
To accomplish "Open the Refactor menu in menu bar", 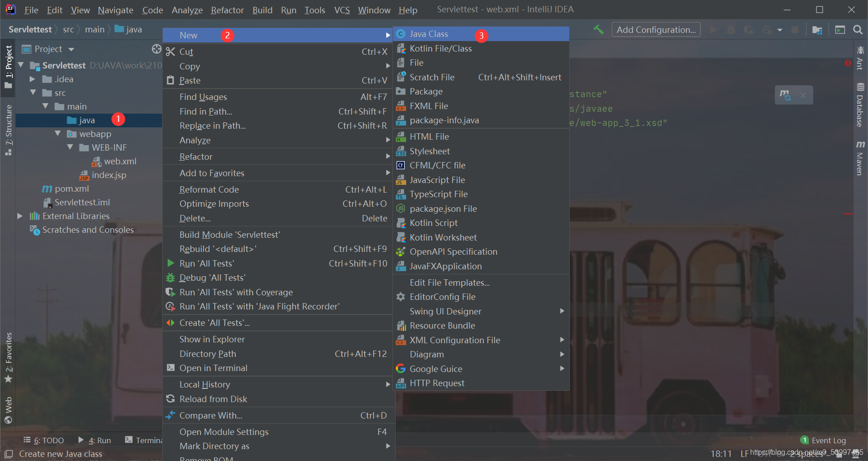I will tap(227, 10).
